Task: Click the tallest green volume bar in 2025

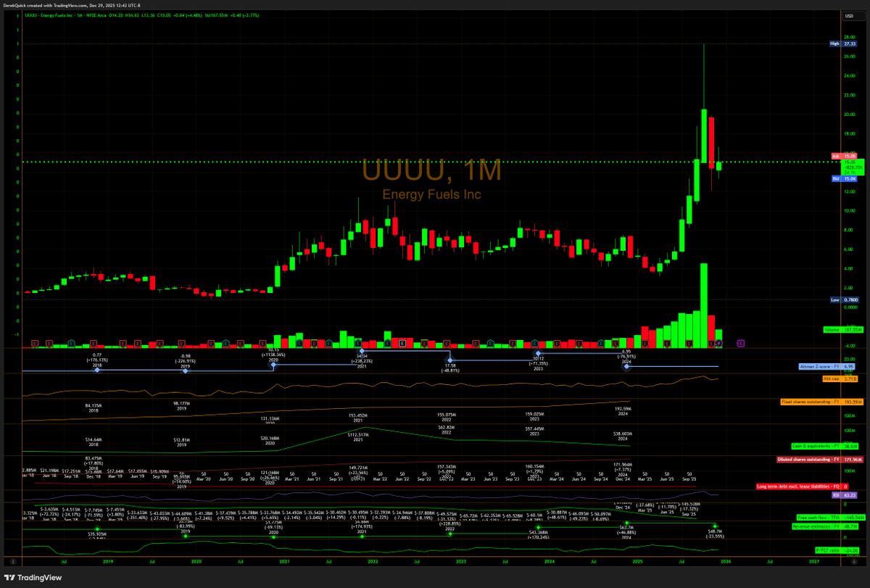Action: coord(703,305)
